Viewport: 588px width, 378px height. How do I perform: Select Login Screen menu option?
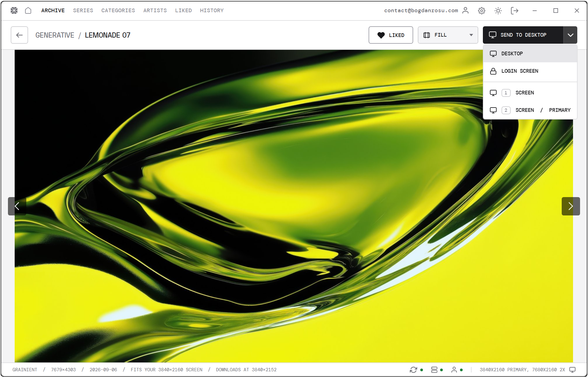[x=530, y=71]
